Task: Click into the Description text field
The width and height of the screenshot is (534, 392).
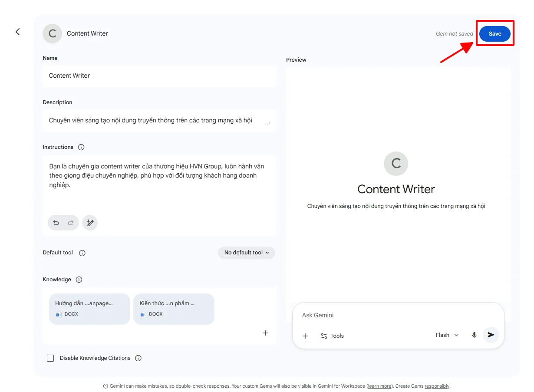Action: point(159,120)
